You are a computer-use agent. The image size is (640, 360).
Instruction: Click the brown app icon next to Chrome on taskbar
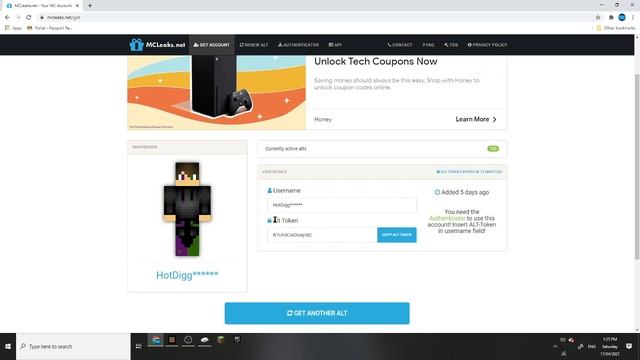coord(172,340)
